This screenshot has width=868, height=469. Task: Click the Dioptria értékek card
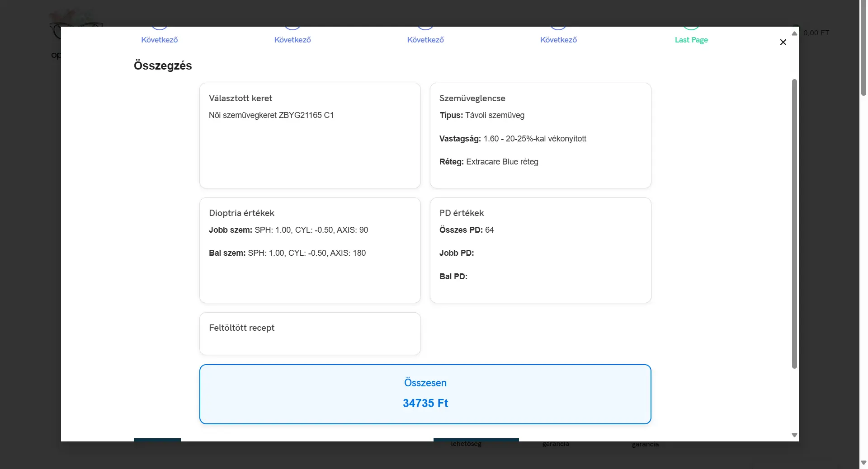pos(310,250)
